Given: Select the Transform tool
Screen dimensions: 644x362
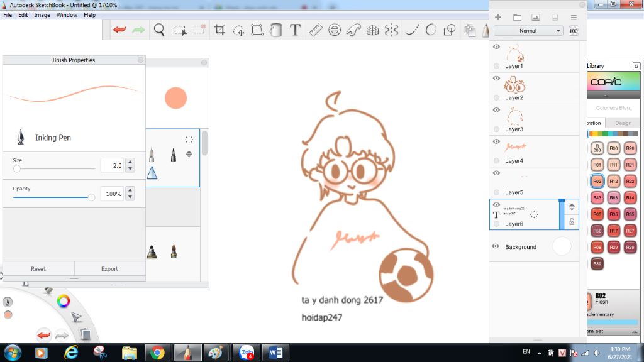Looking at the screenshot, I should pyautogui.click(x=257, y=30).
